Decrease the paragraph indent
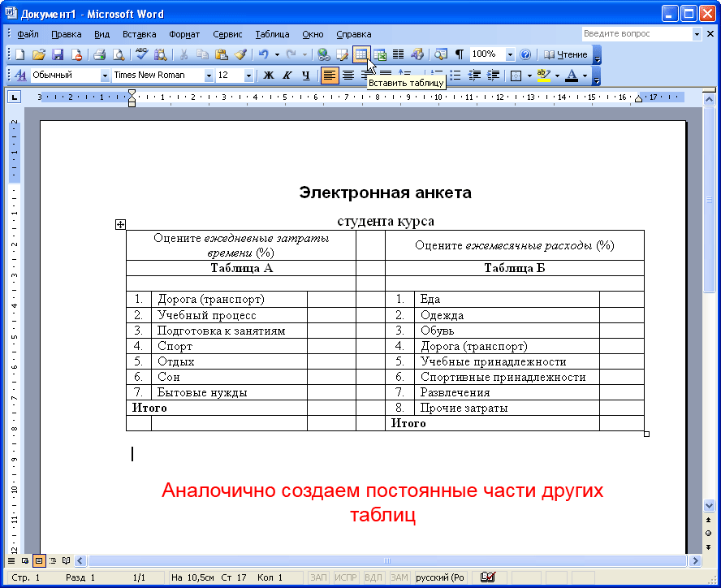The width and height of the screenshot is (721, 588). coord(474,75)
